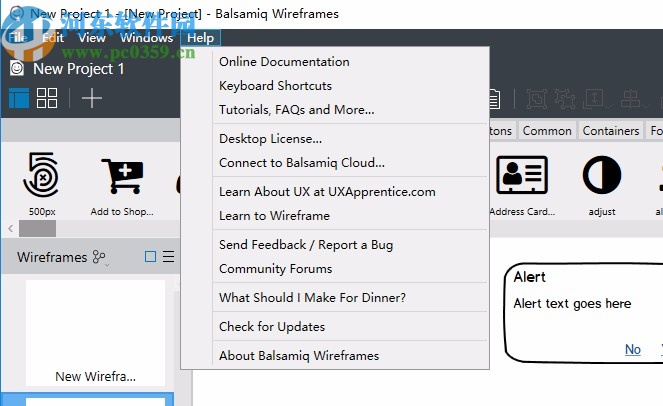Select Add to Shopping Cart icon

122,177
